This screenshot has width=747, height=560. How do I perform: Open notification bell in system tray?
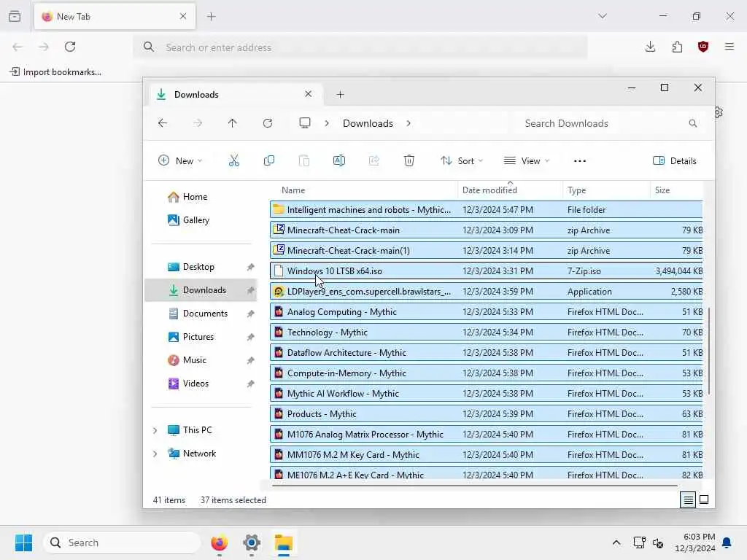pyautogui.click(x=727, y=542)
